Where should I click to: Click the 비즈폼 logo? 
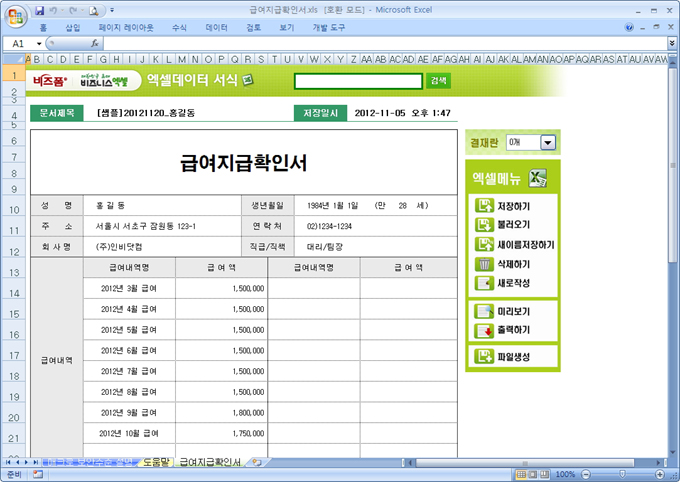[x=50, y=81]
